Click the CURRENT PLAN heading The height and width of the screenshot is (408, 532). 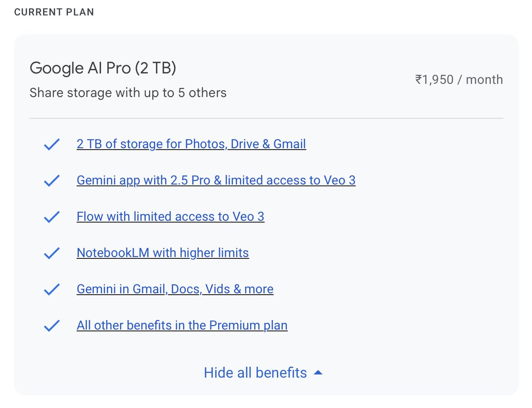click(54, 12)
